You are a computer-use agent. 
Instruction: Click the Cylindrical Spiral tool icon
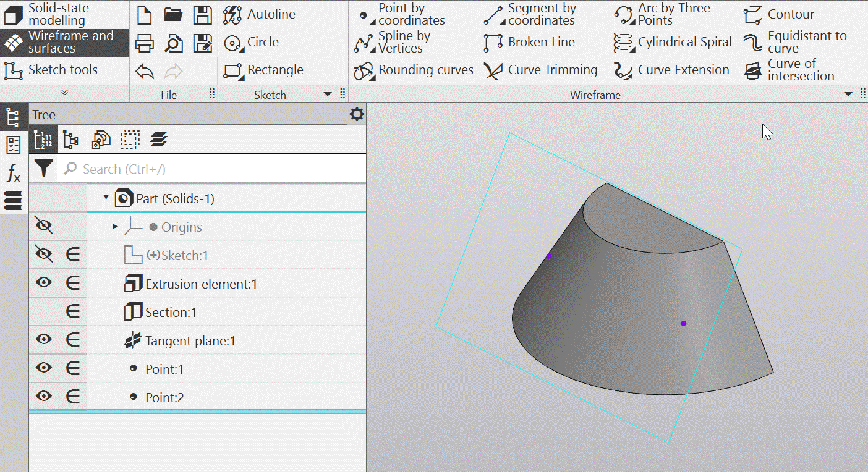pyautogui.click(x=624, y=43)
